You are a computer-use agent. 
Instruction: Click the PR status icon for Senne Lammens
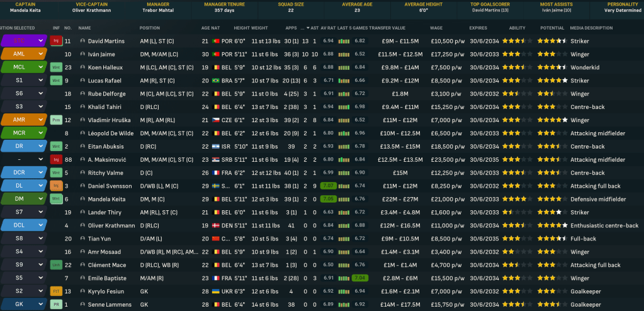coord(56,305)
